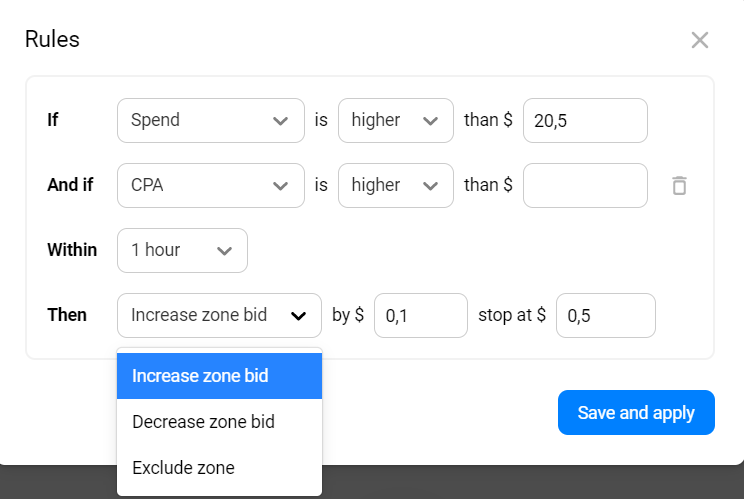Click the chevron arrow in CPA dropdown
This screenshot has width=744, height=499.
click(280, 186)
